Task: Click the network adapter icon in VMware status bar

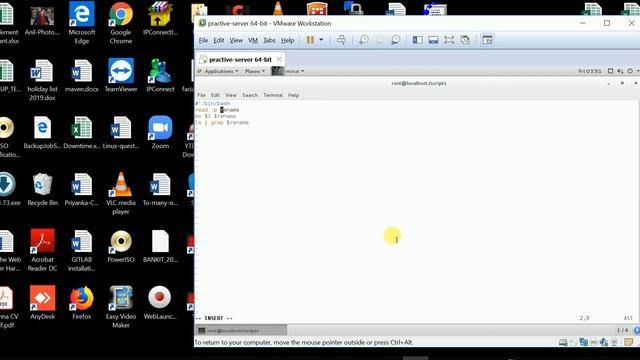Action: coord(584,342)
